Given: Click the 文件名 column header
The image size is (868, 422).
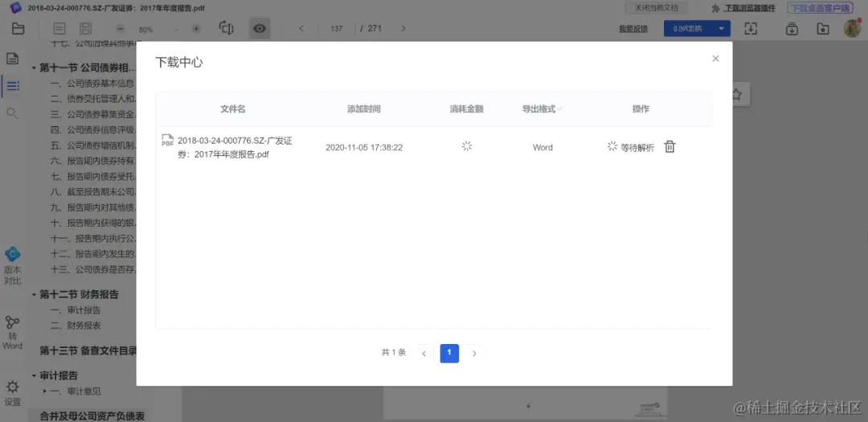Looking at the screenshot, I should 233,109.
